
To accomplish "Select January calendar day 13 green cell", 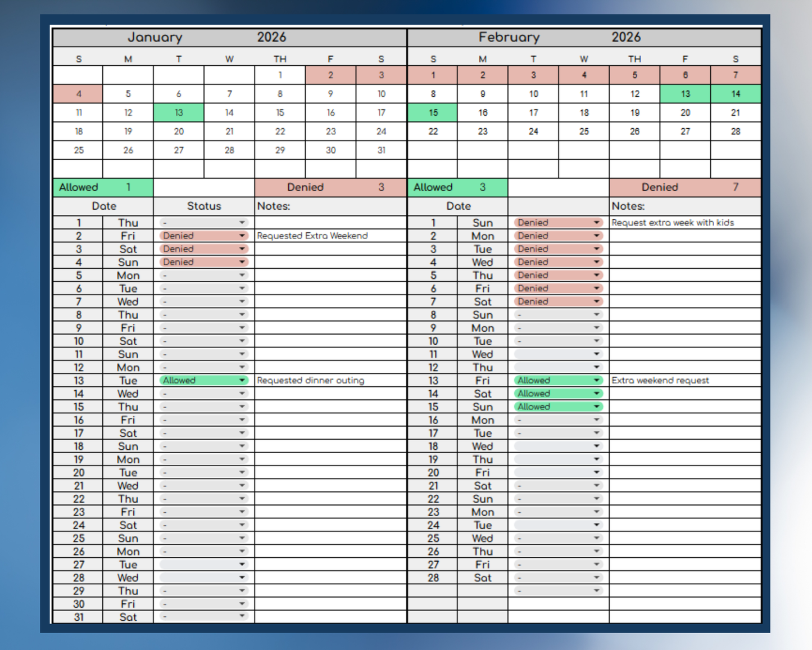I will (179, 112).
